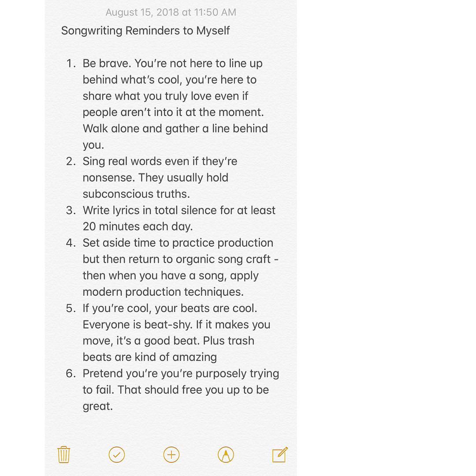Tap the plus circle to add attachment
Viewport: 476px width, 476px height.
pyautogui.click(x=171, y=454)
